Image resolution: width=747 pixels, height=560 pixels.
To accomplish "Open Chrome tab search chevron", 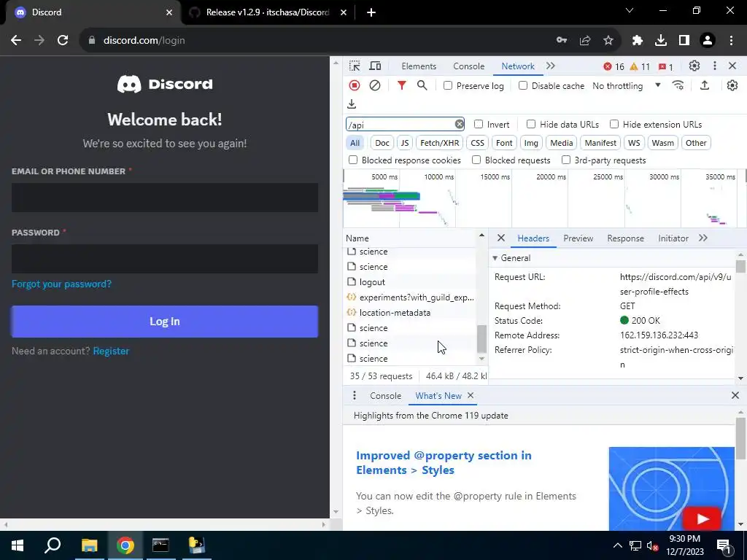I will coord(630,10).
